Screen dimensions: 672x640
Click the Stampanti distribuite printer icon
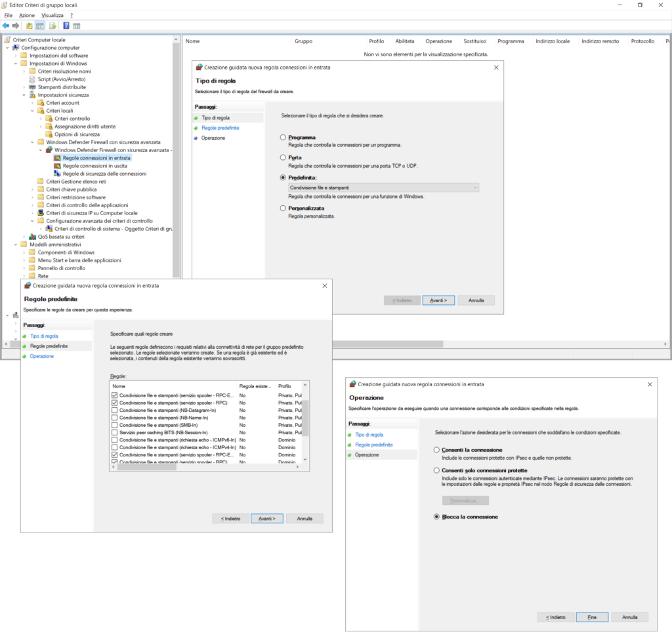32,87
